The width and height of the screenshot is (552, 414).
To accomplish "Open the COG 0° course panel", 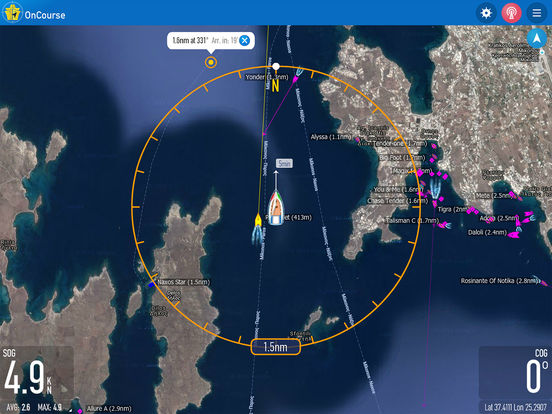I will click(515, 373).
